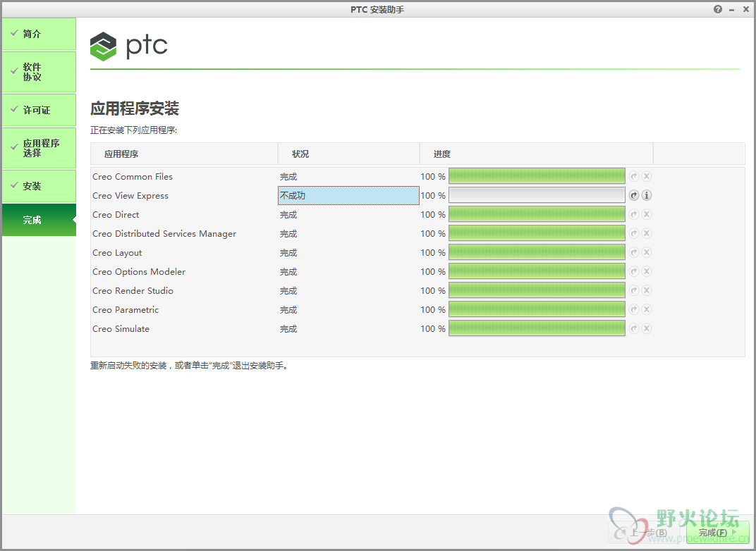The height and width of the screenshot is (551, 756).
Task: Go to 安装 step in sidebar
Action: (39, 186)
